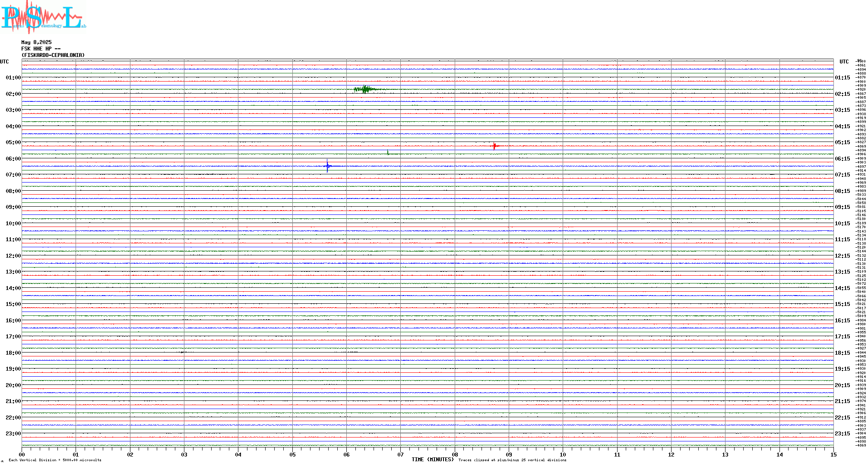Screen dimensions: 868x466
Task: Click the '13:00' hour label on left
Action: tap(13, 272)
